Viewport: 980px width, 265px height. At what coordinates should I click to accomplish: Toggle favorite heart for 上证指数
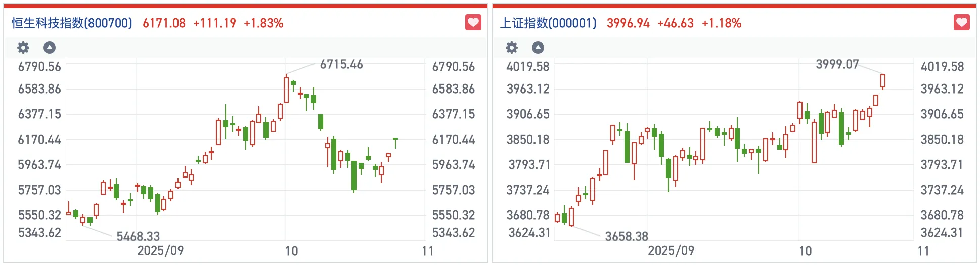point(961,23)
